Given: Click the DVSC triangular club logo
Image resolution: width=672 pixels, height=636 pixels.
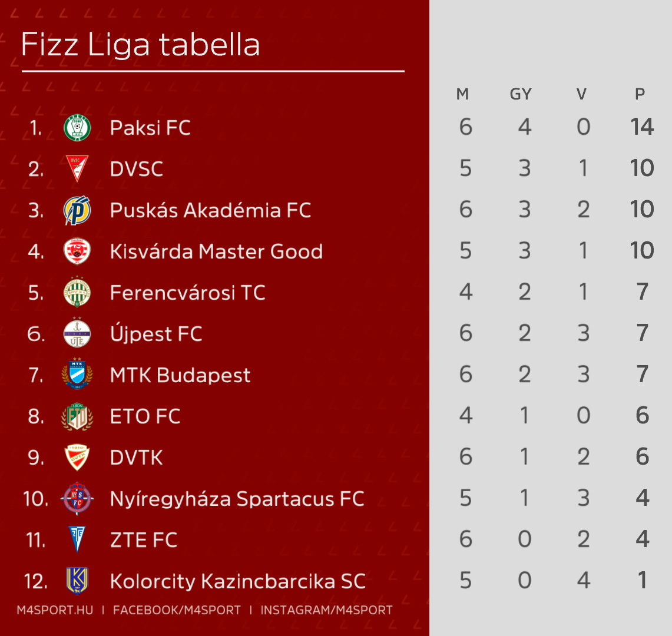Looking at the screenshot, I should point(77,168).
